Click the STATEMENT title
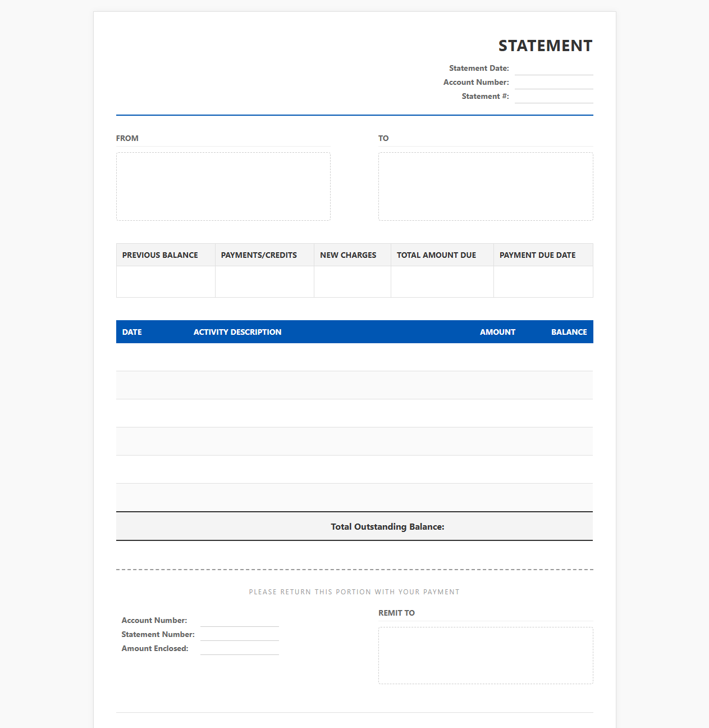This screenshot has width=709, height=728. coord(545,46)
